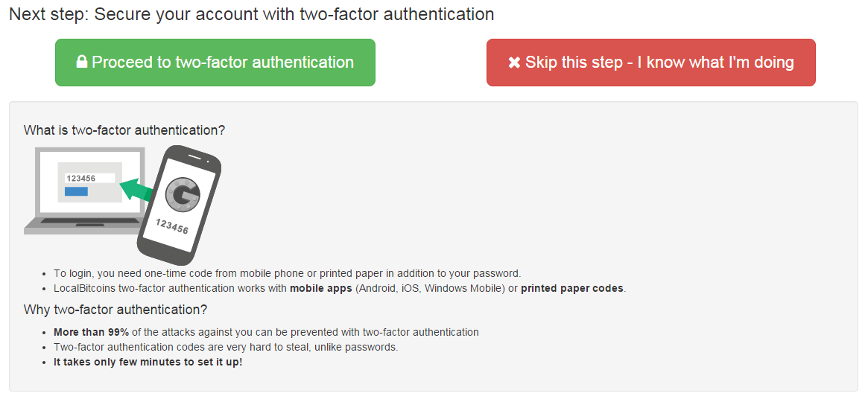Click the phone's speaker at its top
This screenshot has width=868, height=399.
(x=194, y=158)
